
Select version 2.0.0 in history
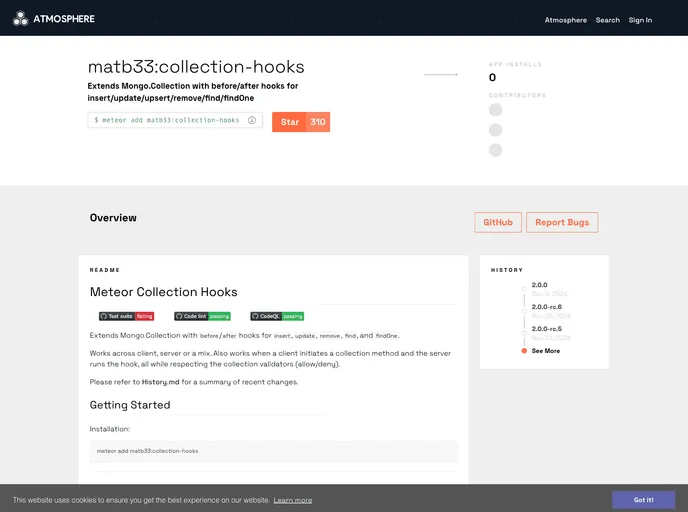coord(539,285)
